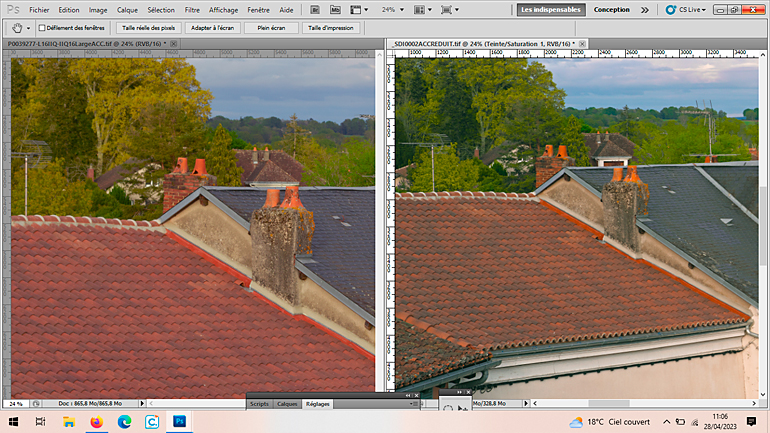Close the _SDI0002ACCREDUIT.tif document tab
The image size is (770, 433).
[x=582, y=44]
